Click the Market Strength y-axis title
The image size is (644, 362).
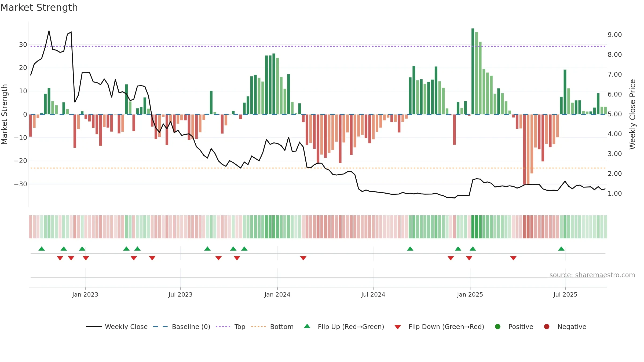pyautogui.click(x=4, y=114)
